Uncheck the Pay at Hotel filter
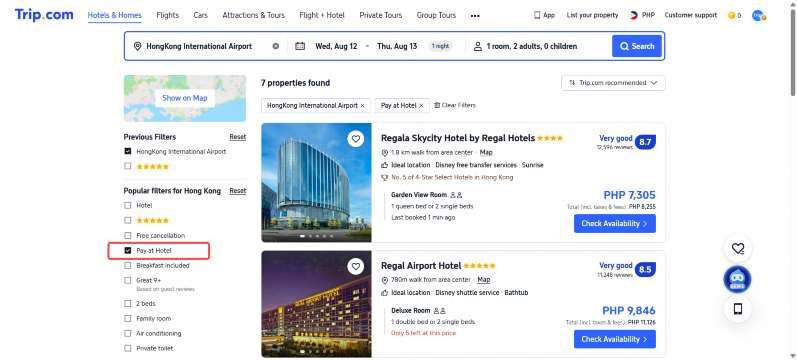The width and height of the screenshot is (797, 360). click(128, 251)
